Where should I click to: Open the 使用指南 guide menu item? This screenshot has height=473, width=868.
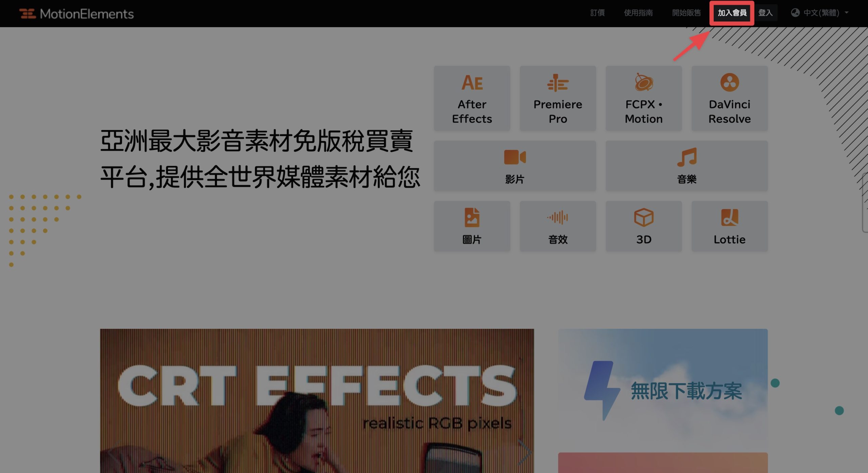638,13
